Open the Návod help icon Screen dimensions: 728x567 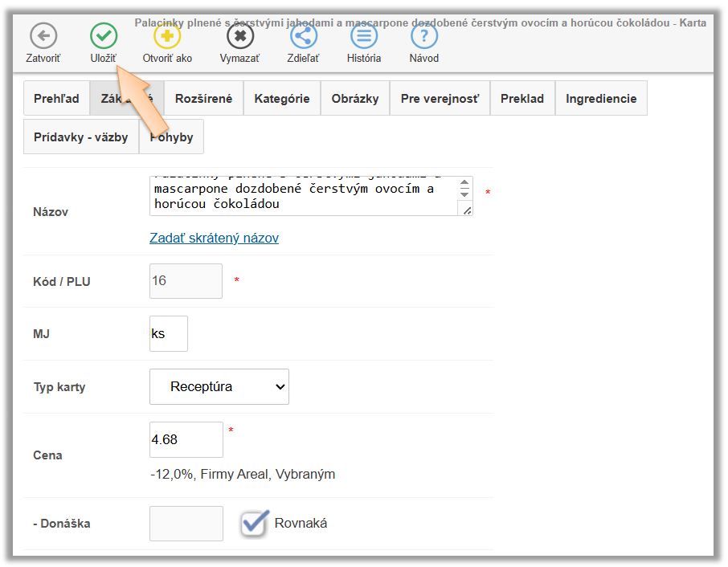(x=424, y=36)
